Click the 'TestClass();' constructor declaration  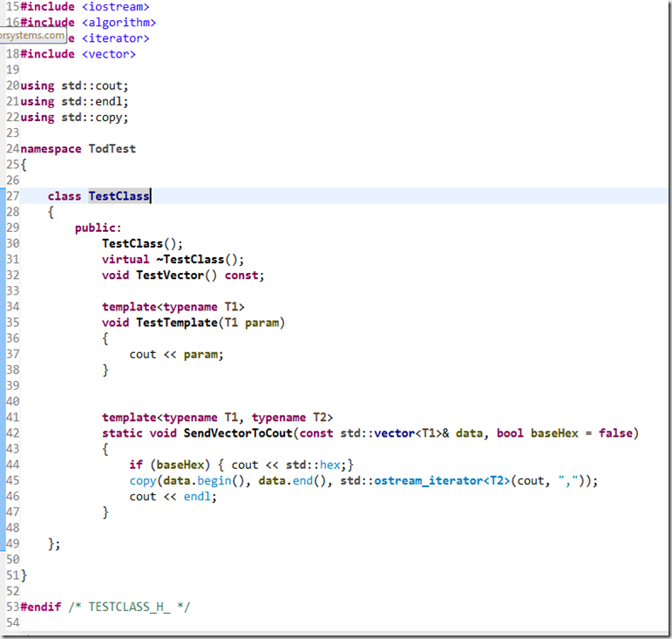(x=142, y=243)
